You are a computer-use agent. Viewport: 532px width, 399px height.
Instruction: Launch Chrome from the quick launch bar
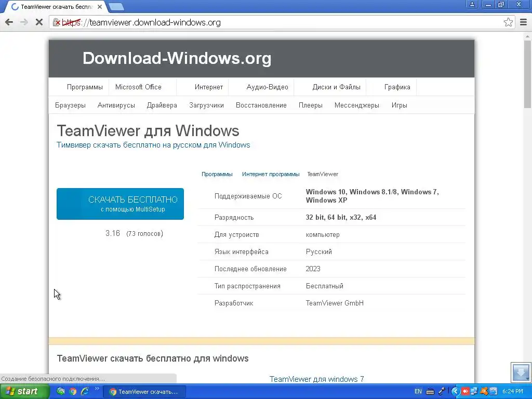point(73,392)
